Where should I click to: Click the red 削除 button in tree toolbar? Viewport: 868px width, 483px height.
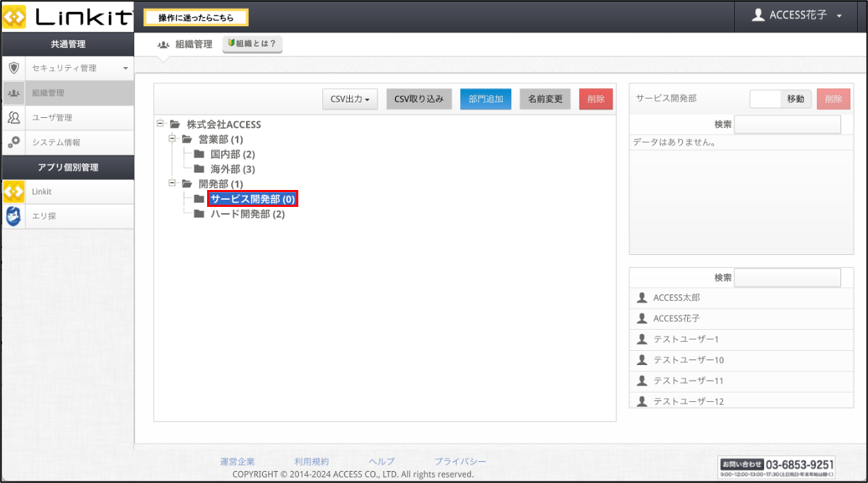pyautogui.click(x=596, y=99)
